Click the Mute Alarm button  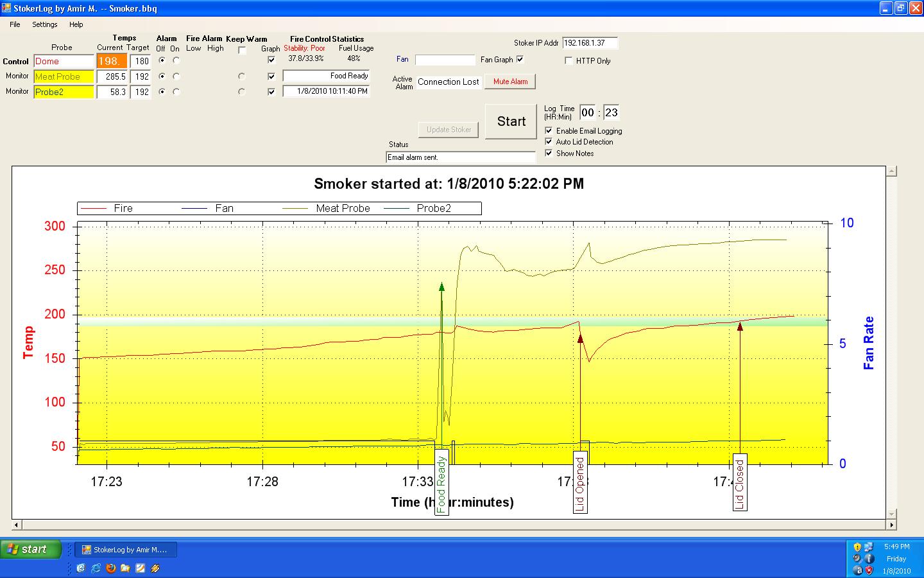coord(510,82)
